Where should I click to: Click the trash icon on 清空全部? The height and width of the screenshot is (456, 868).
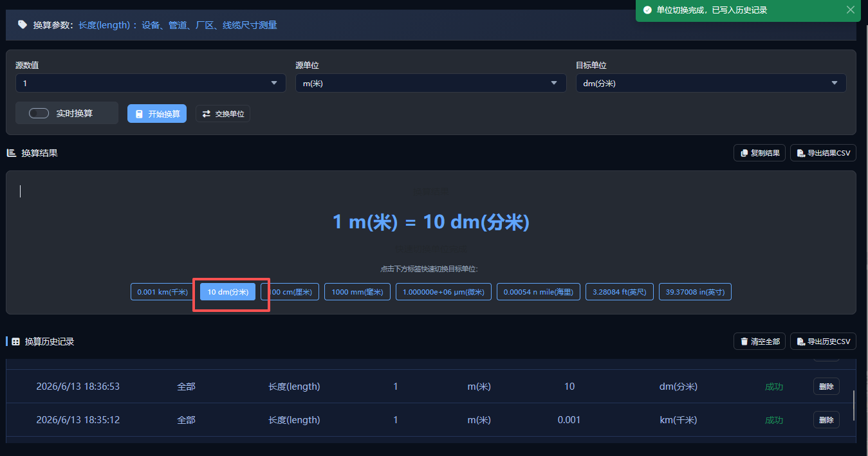pos(744,342)
